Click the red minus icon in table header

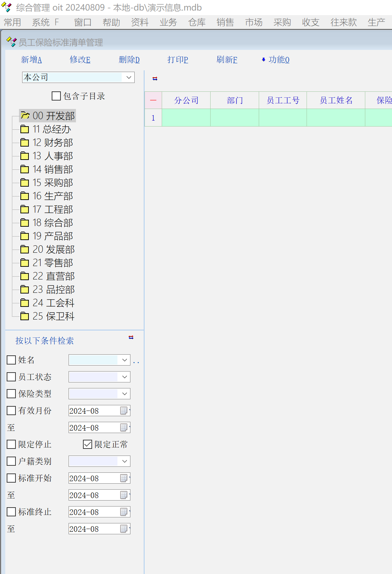(x=153, y=101)
